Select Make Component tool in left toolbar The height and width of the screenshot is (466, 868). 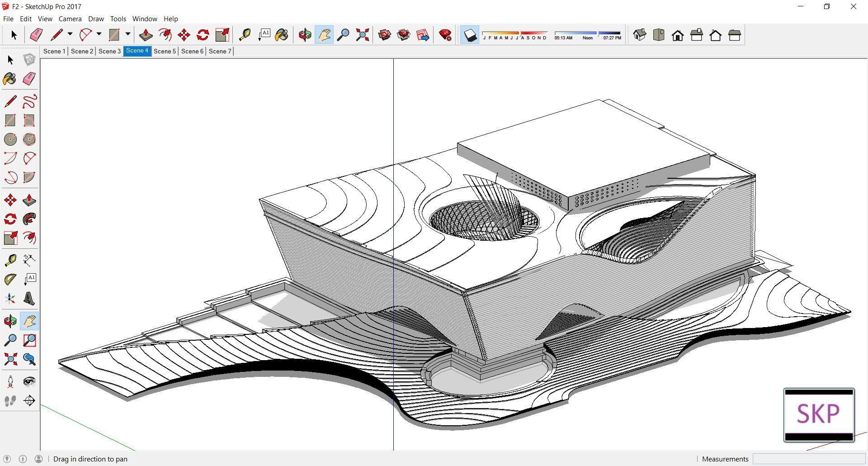(29, 60)
